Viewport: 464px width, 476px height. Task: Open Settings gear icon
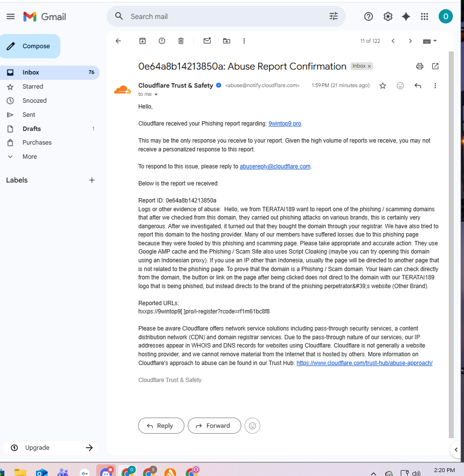pyautogui.click(x=388, y=17)
